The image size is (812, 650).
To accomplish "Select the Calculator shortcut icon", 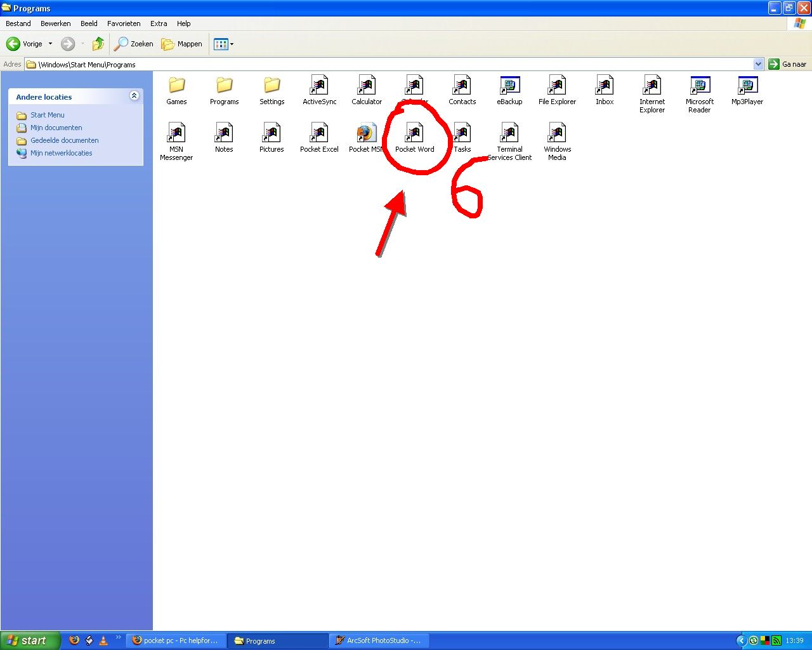I will [367, 85].
